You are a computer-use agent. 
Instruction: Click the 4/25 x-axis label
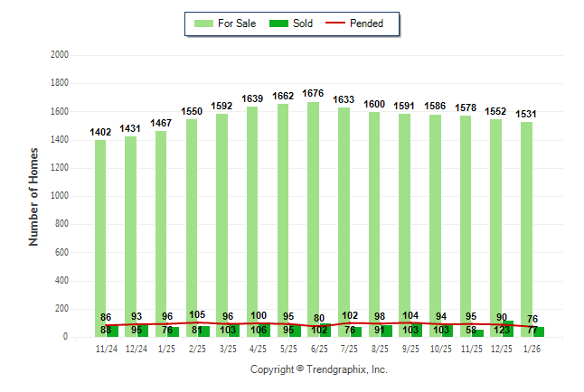(x=259, y=349)
